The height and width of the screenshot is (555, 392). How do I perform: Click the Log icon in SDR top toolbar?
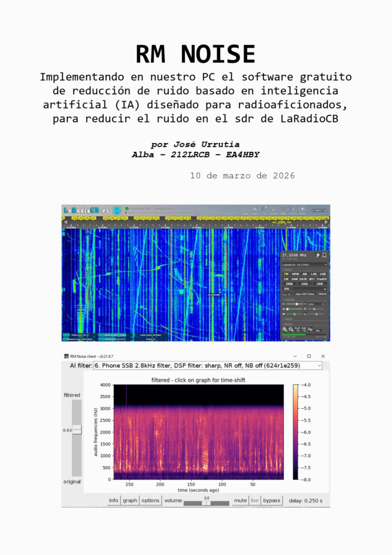264,210
